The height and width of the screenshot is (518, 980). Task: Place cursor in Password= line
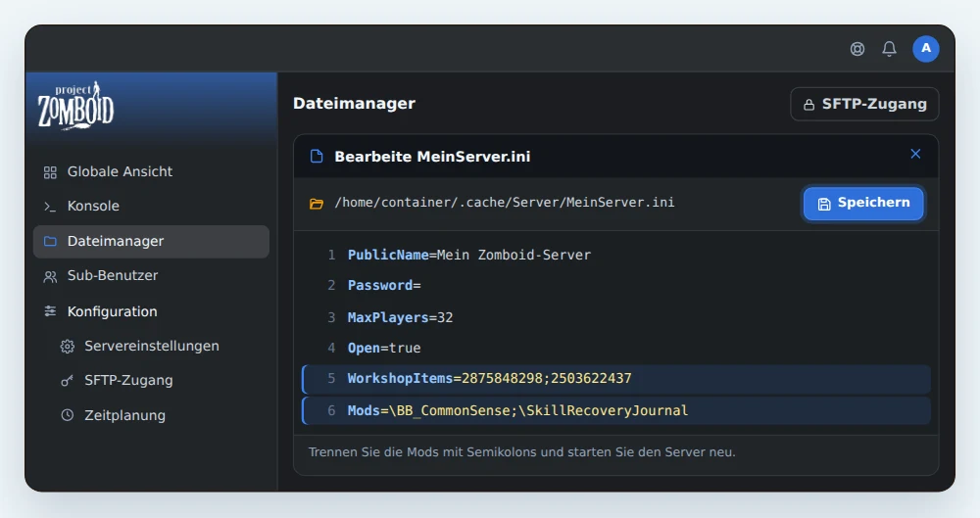coord(384,286)
